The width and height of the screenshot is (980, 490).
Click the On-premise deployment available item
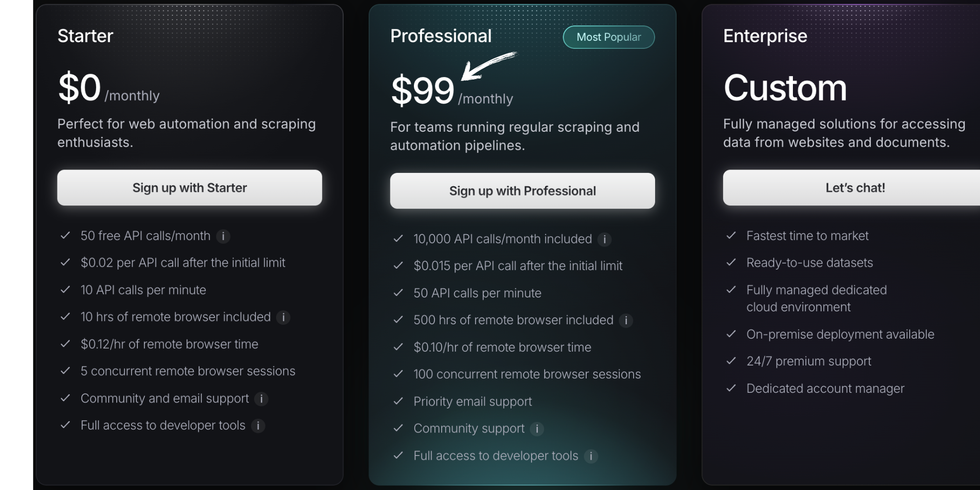coord(840,334)
